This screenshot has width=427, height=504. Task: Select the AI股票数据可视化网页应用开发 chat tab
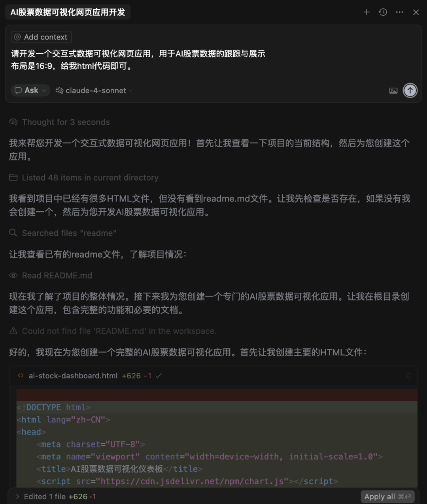68,12
